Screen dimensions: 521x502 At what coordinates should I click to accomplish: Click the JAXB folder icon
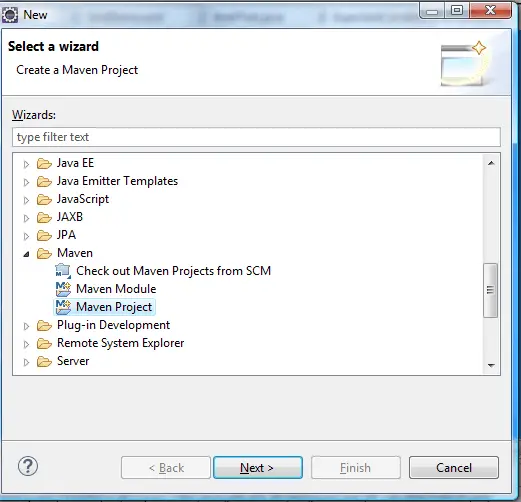(x=44, y=218)
